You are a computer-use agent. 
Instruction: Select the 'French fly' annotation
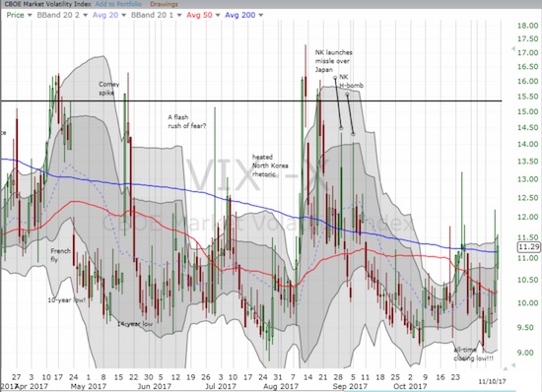60,255
